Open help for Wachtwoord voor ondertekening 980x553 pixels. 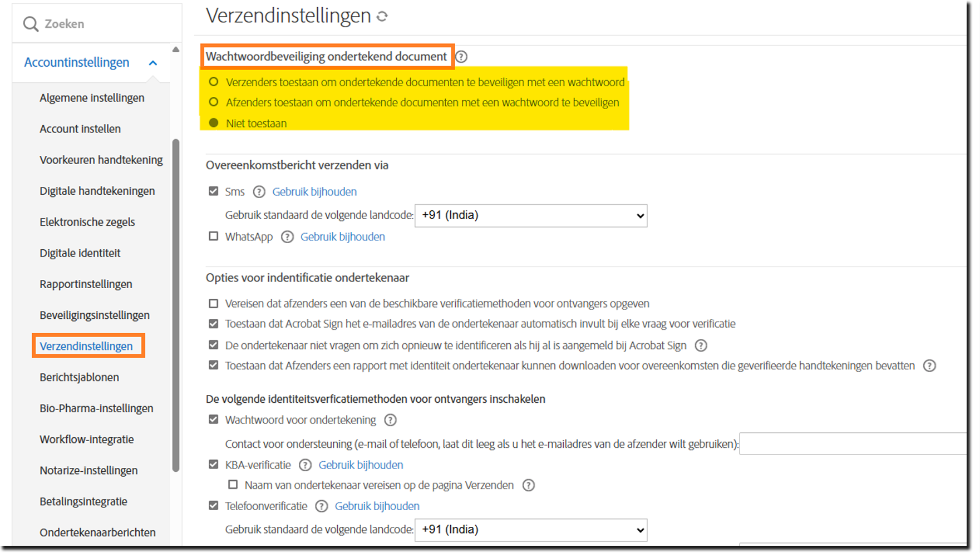click(390, 420)
